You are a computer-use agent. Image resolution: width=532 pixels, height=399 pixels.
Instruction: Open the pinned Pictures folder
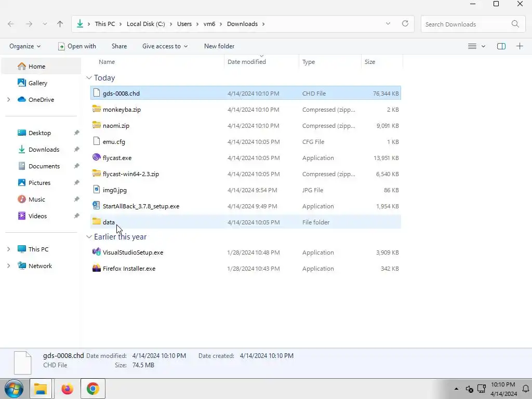39,182
